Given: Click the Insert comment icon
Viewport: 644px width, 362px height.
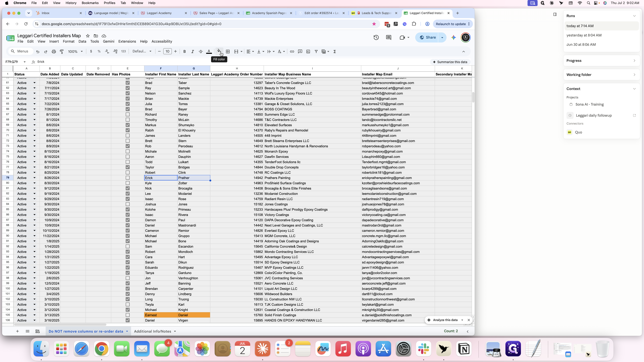Looking at the screenshot, I should [300, 51].
